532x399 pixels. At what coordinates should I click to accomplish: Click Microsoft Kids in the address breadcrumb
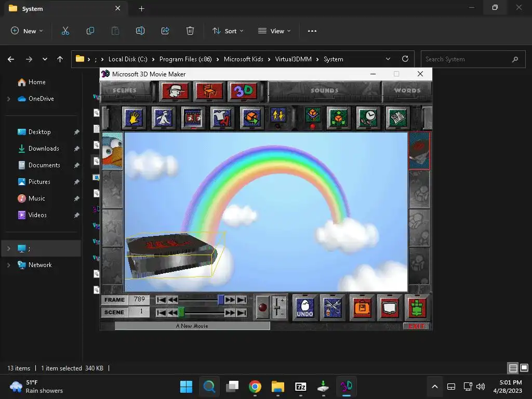(244, 59)
